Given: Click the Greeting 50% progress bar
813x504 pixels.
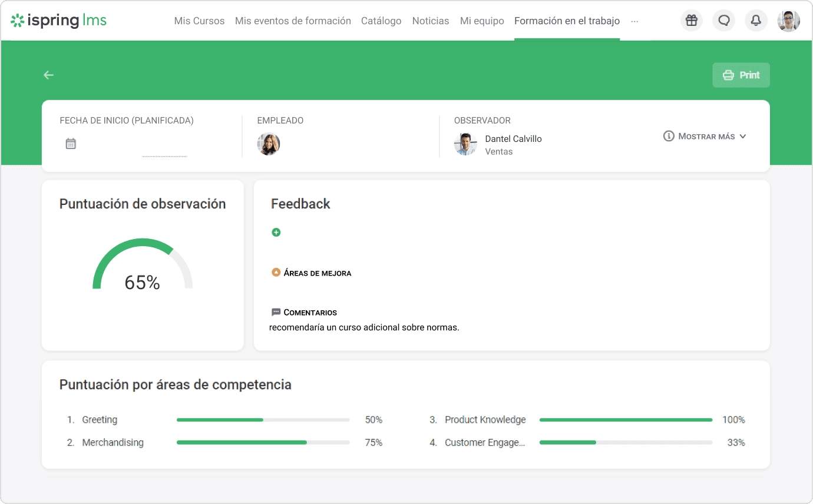Looking at the screenshot, I should (x=262, y=420).
